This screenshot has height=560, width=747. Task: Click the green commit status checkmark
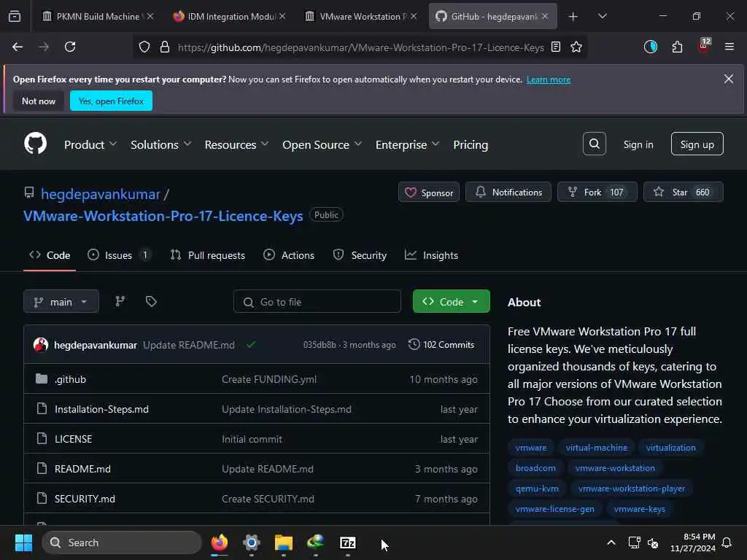251,344
